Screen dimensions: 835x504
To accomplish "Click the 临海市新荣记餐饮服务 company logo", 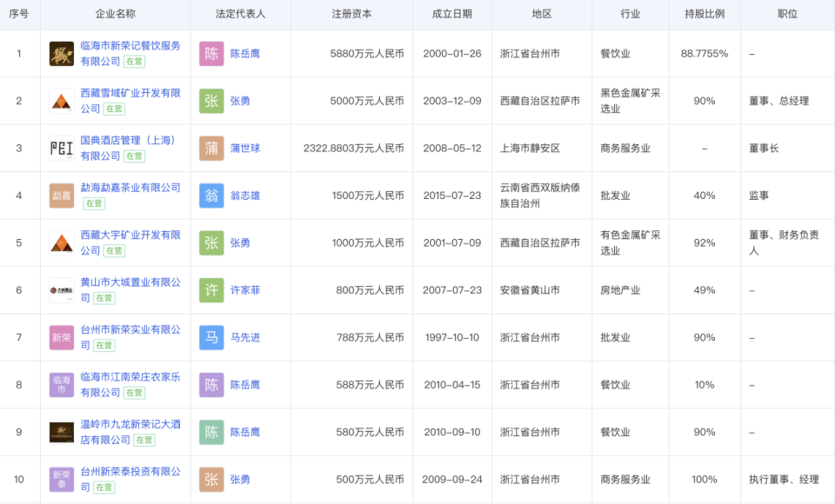I will pyautogui.click(x=62, y=53).
